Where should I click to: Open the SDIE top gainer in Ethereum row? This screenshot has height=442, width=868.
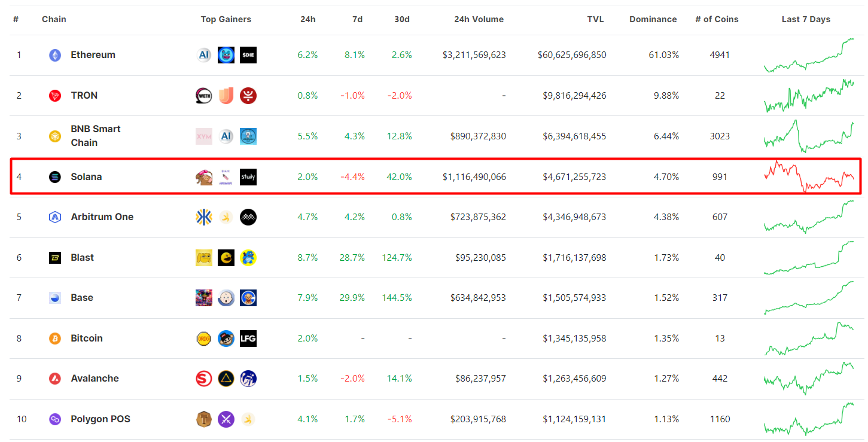pyautogui.click(x=248, y=55)
